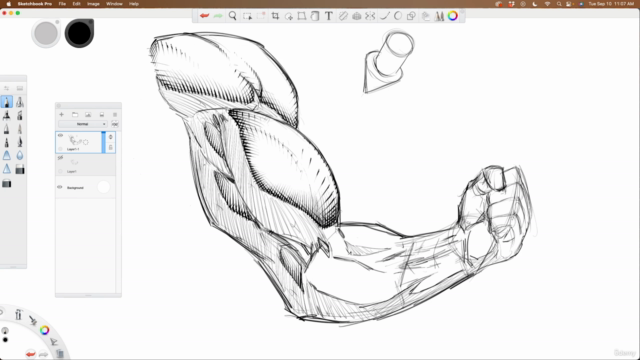Click the green Redo arrow in top toolbar
The image size is (640, 360).
218,16
